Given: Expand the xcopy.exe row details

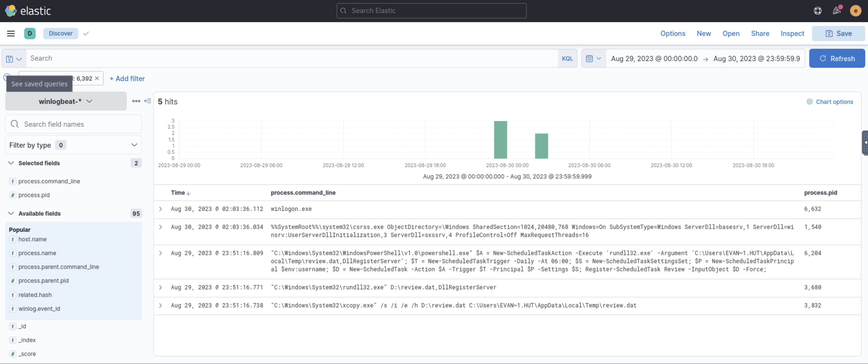Looking at the screenshot, I should coord(161,306).
